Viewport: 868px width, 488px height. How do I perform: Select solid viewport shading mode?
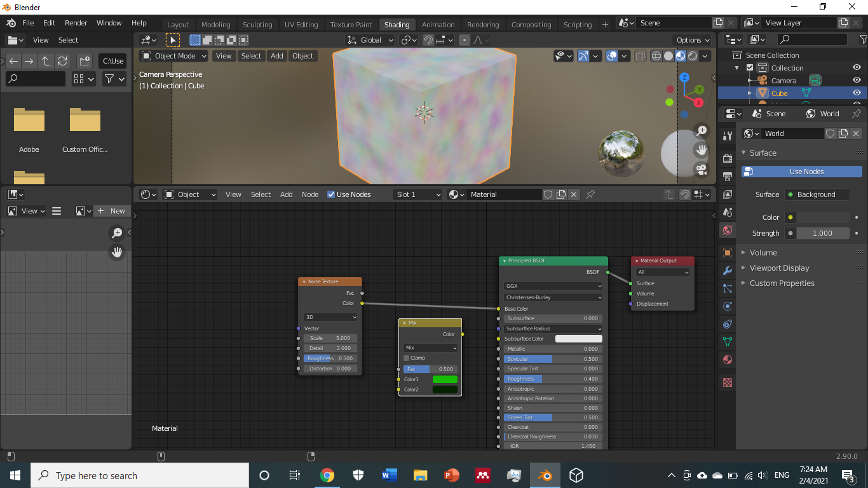point(668,56)
